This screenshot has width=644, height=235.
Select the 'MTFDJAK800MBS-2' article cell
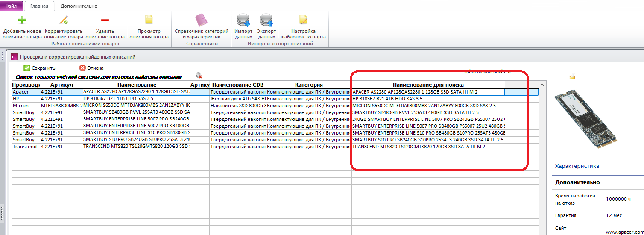click(61, 106)
